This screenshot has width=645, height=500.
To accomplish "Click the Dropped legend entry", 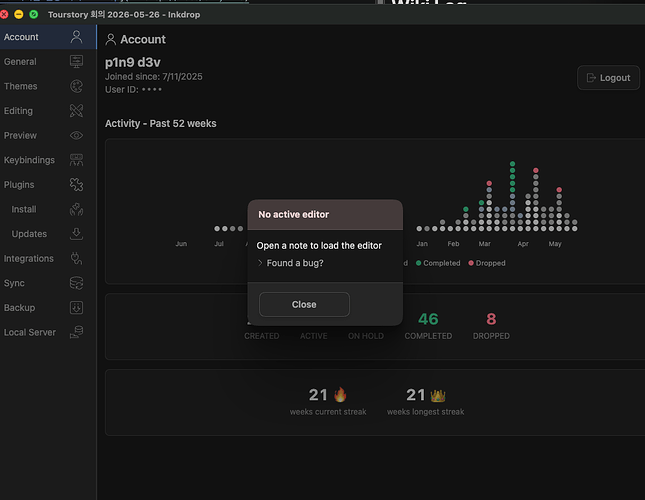I will pos(487,263).
